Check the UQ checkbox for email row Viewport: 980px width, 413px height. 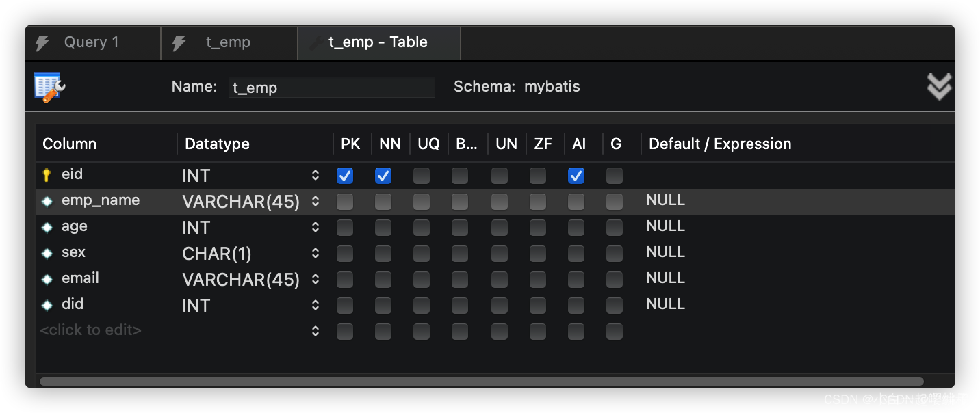(422, 279)
